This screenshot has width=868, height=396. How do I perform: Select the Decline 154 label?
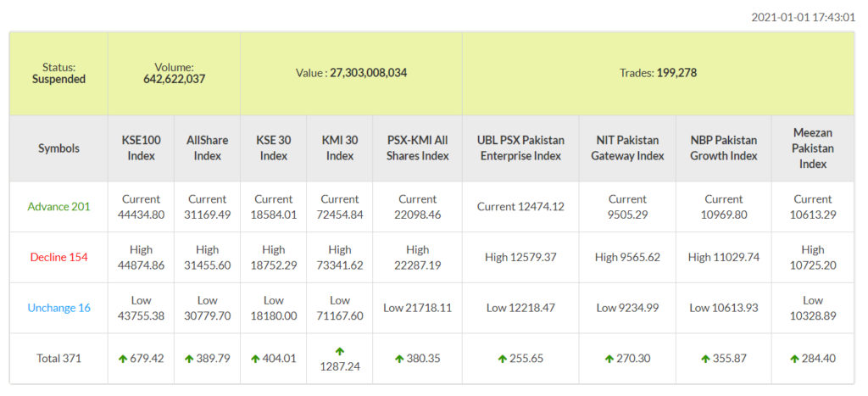tap(58, 257)
